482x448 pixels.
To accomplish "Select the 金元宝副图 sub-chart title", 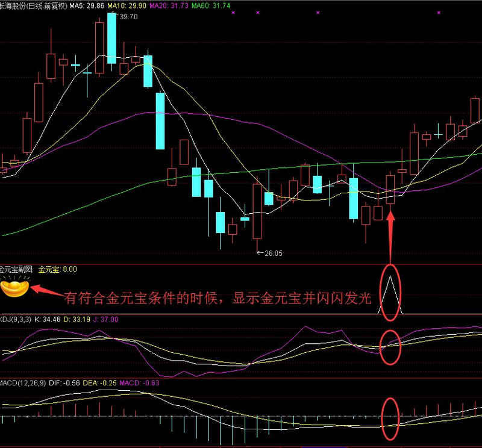I will pyautogui.click(x=16, y=269).
